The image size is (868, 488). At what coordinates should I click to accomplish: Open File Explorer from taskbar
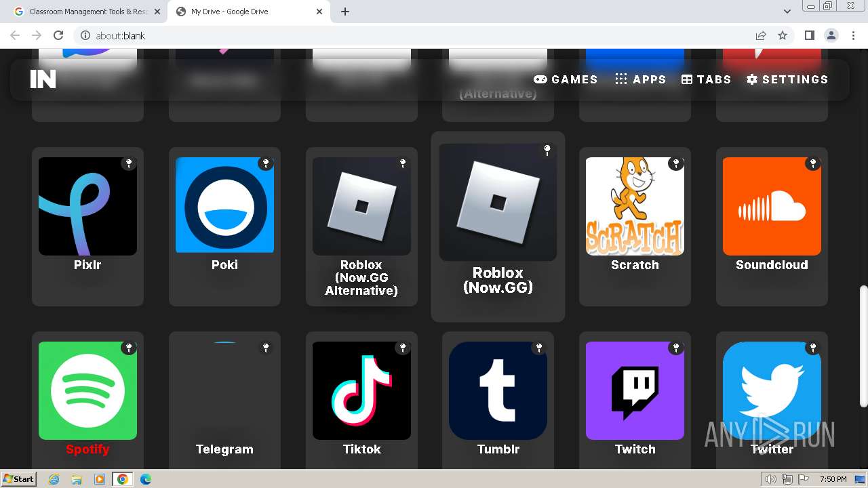77,479
